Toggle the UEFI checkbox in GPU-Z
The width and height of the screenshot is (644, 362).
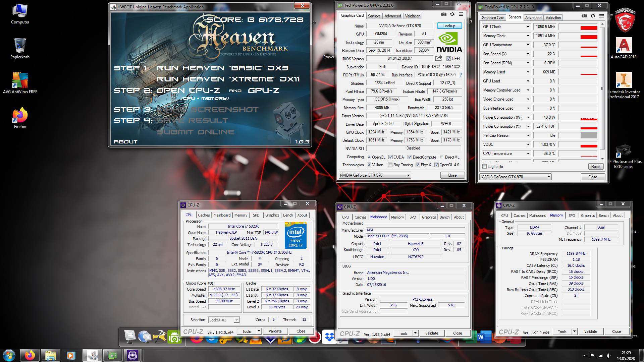coord(448,58)
